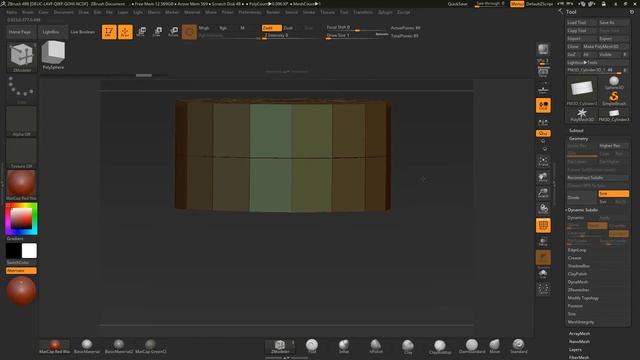Open the ZModeler brush thumbnail at top left
Image resolution: width=640 pixels, height=360 pixels.
coord(22,56)
